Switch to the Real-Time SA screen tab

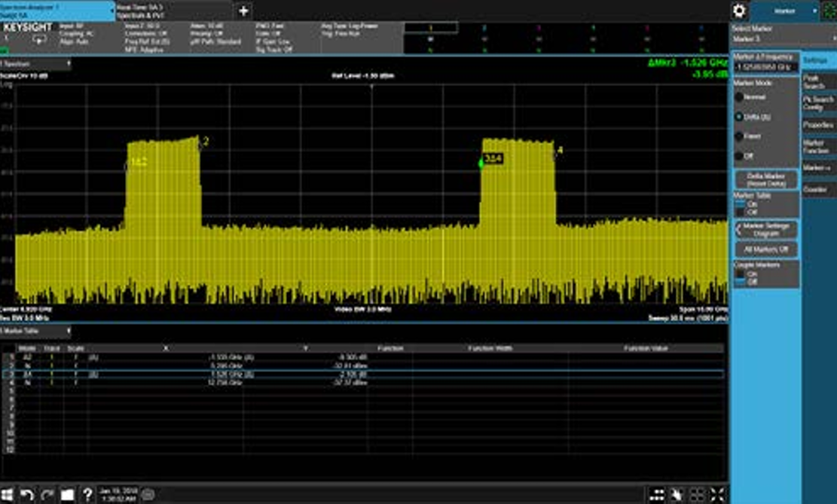(x=173, y=11)
